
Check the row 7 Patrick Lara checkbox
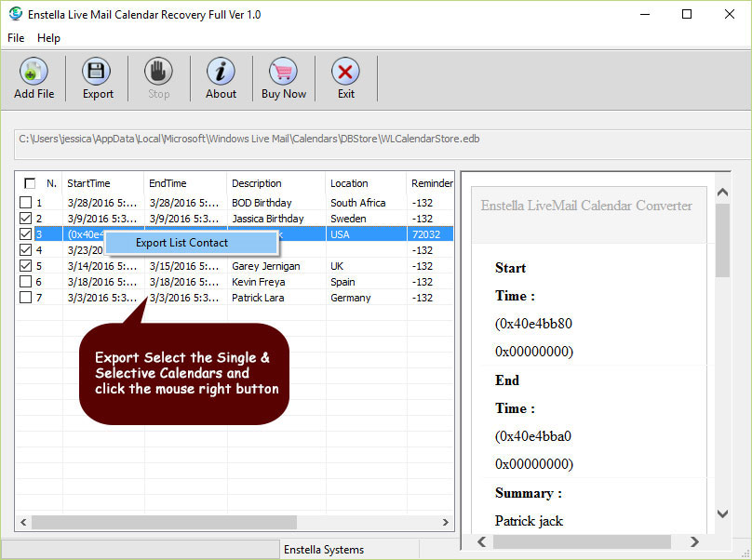coord(26,298)
